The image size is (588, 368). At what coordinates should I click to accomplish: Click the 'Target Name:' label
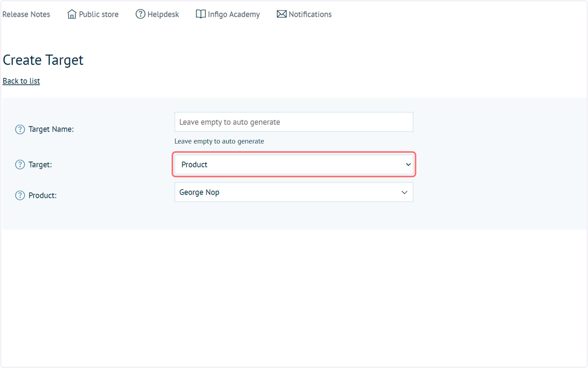coord(51,130)
